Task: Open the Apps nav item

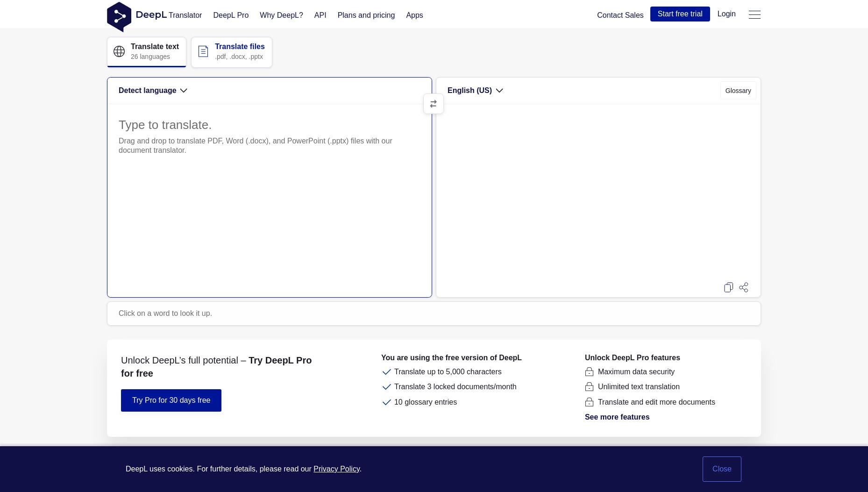Action: tap(414, 15)
